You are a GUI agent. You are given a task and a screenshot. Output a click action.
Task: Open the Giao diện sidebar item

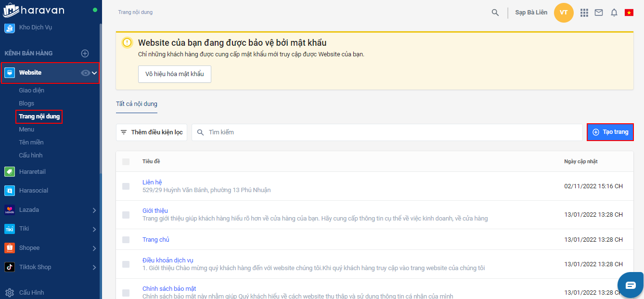click(32, 91)
